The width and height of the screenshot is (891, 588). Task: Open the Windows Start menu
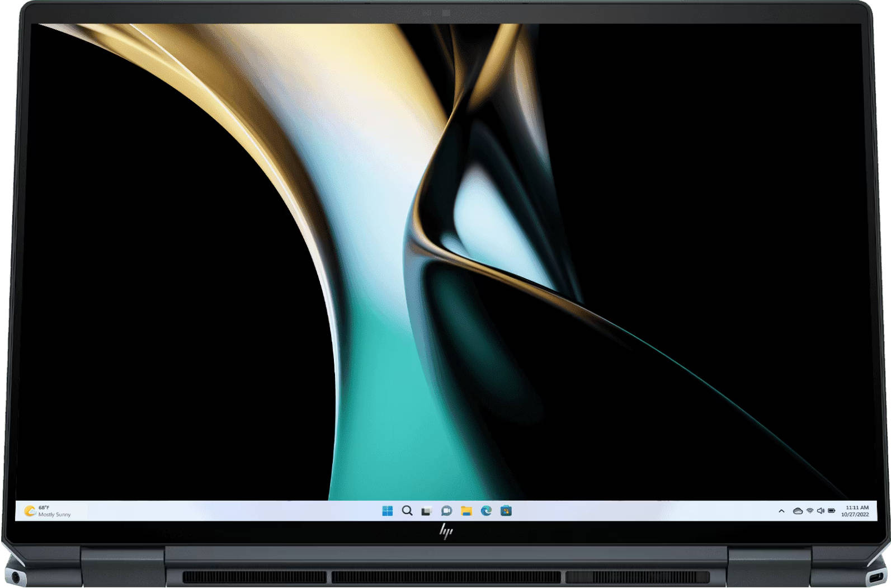387,511
